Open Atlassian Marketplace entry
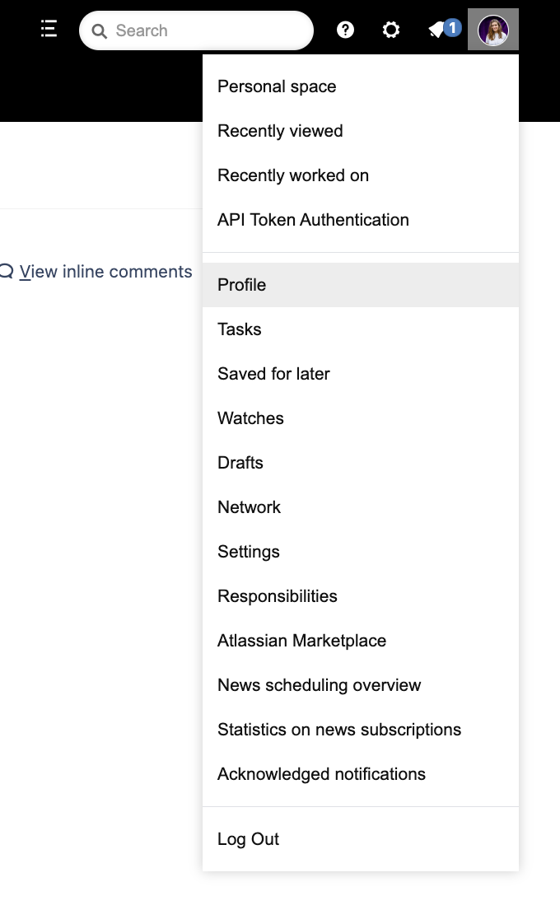This screenshot has height=924, width=560. pos(361,641)
